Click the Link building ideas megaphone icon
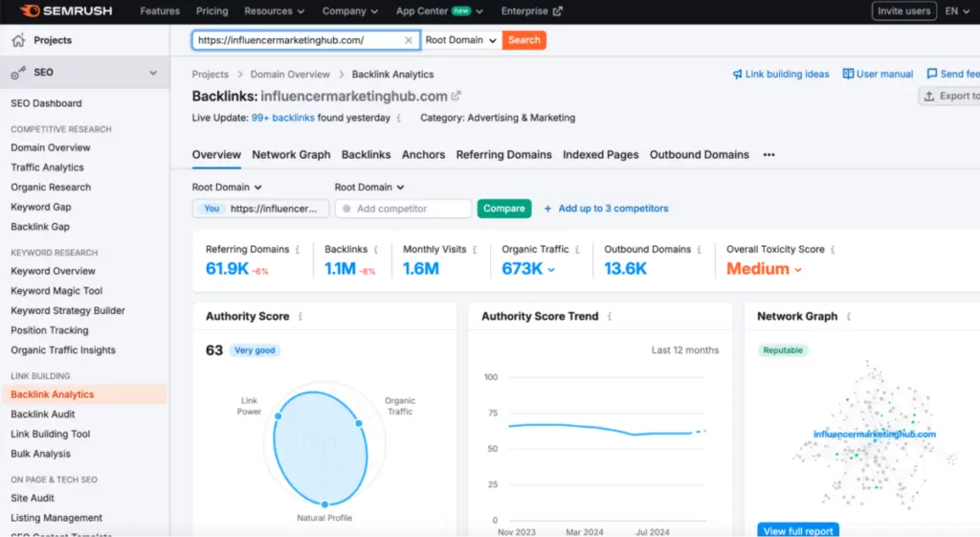 point(738,75)
